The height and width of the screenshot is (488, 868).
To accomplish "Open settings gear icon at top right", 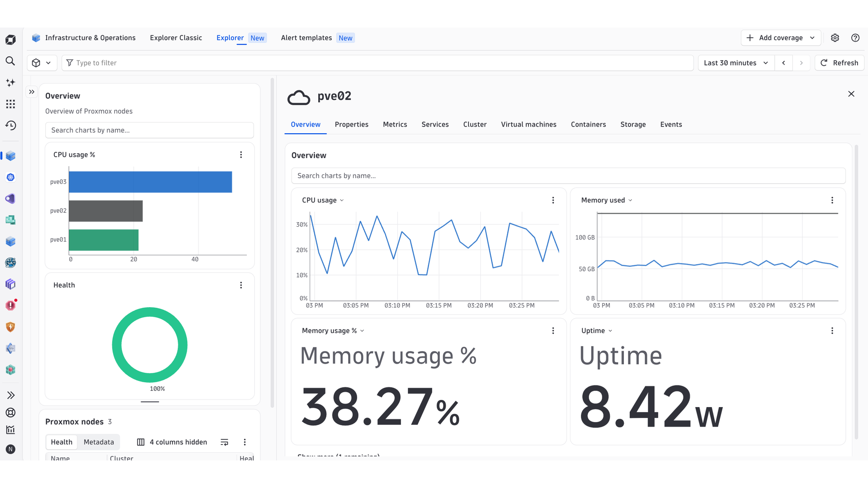I will click(835, 38).
